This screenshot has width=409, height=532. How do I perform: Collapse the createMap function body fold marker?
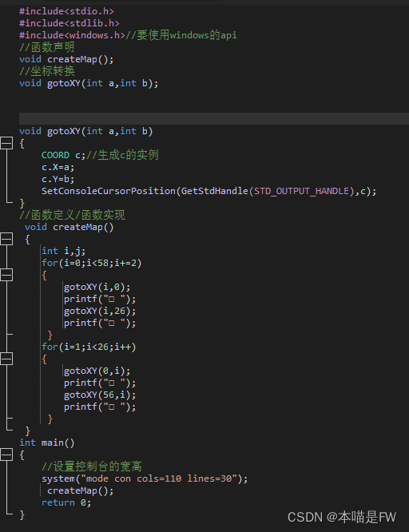(x=6, y=239)
